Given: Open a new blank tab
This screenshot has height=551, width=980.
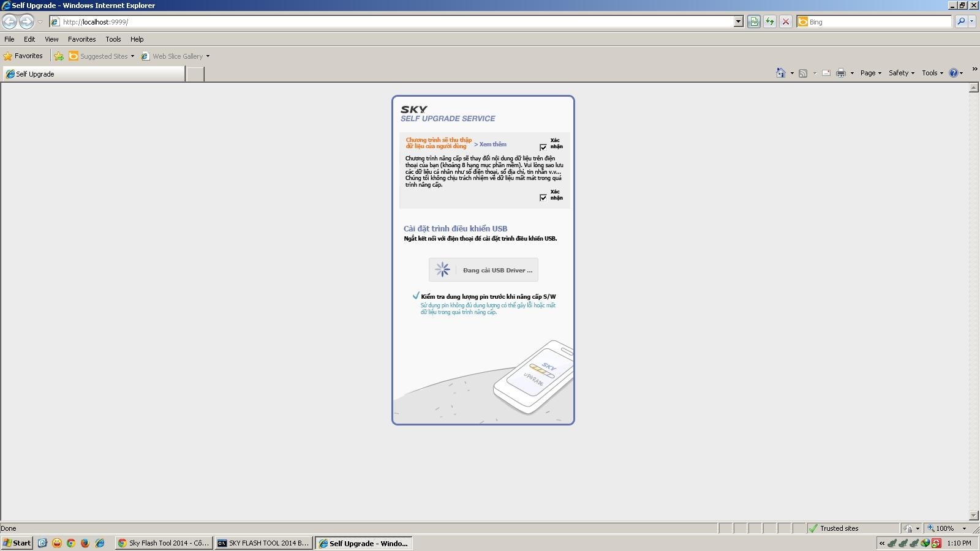Looking at the screenshot, I should (195, 74).
